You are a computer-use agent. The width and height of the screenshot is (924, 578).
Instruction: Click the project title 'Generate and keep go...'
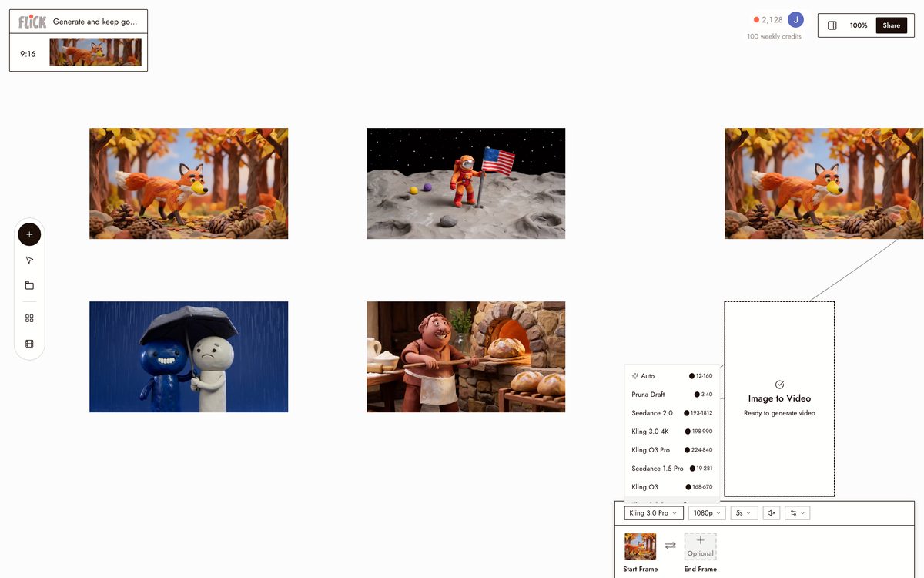(x=95, y=22)
